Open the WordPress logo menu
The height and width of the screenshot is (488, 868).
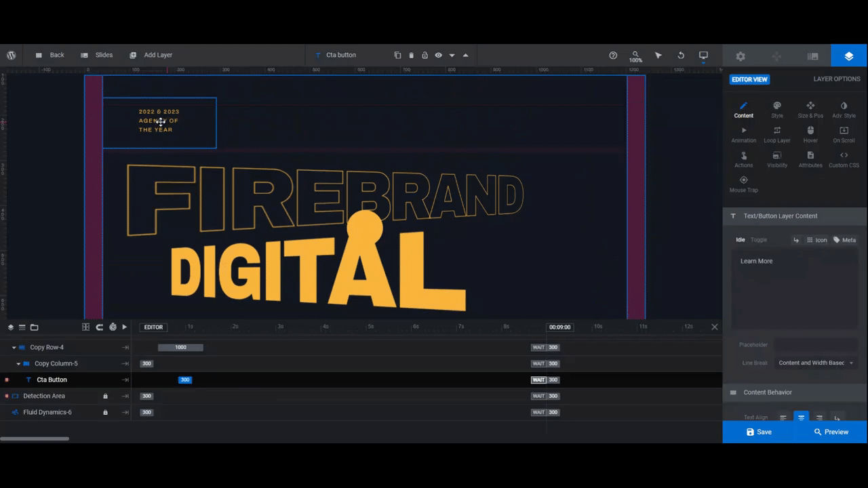(12, 55)
